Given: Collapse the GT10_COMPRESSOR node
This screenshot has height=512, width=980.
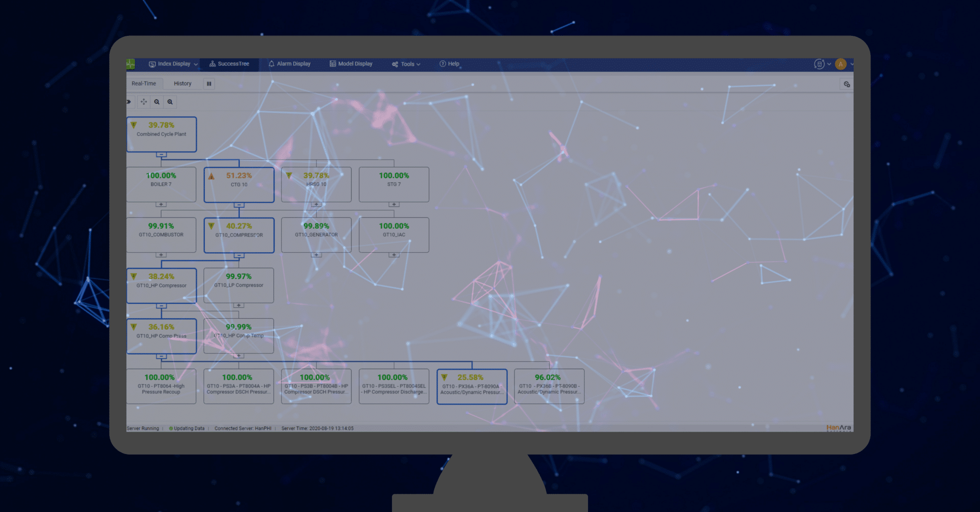Looking at the screenshot, I should point(239,256).
